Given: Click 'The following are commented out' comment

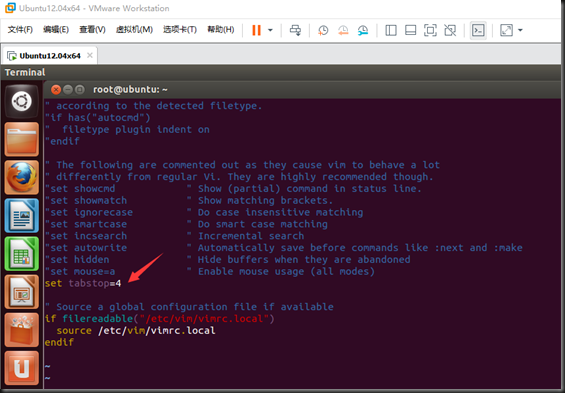Looking at the screenshot, I should click(243, 165).
